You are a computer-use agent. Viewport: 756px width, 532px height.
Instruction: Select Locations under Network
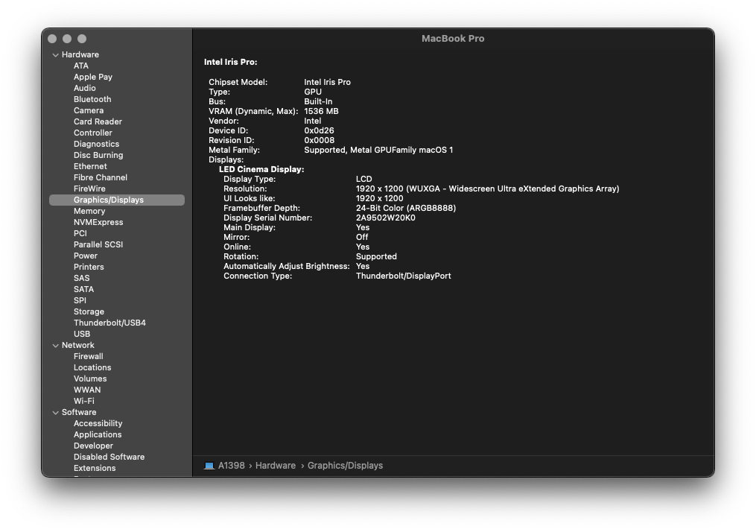pos(92,367)
